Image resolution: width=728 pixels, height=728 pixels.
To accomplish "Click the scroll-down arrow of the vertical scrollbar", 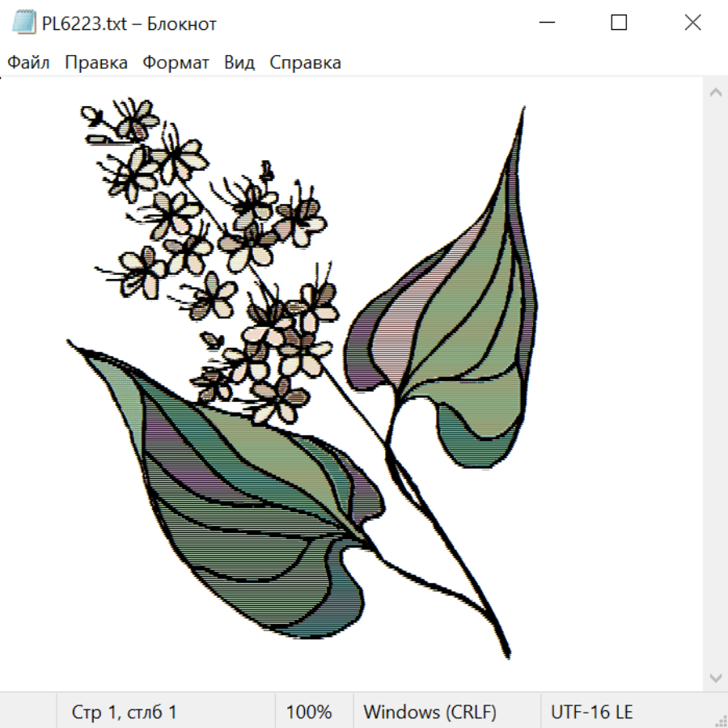I will tap(716, 679).
